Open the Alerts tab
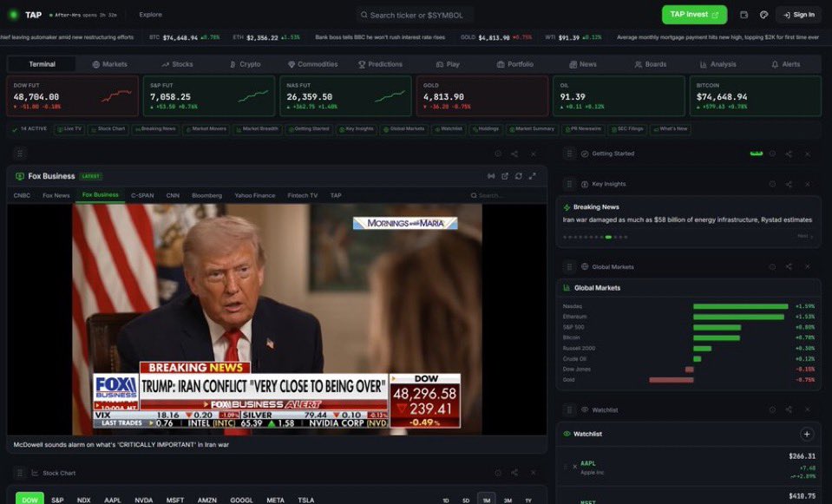 coord(786,64)
